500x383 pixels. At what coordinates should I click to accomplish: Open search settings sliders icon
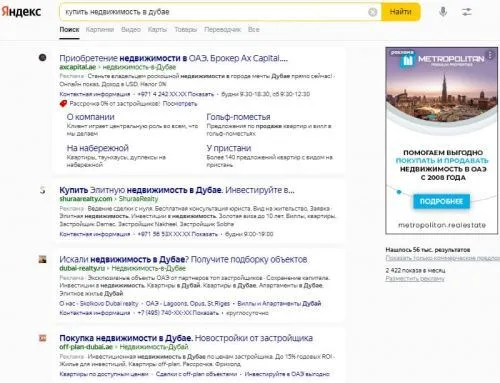(466, 12)
